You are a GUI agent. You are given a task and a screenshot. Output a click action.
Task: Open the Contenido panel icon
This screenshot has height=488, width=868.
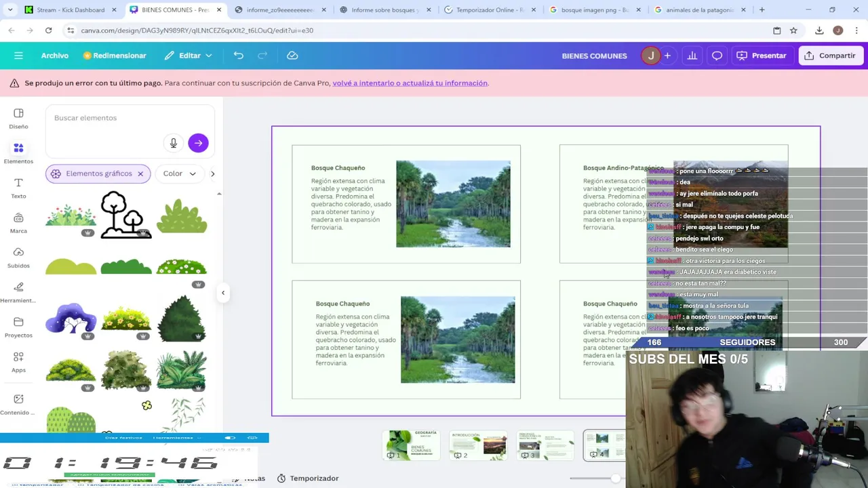[x=18, y=404]
